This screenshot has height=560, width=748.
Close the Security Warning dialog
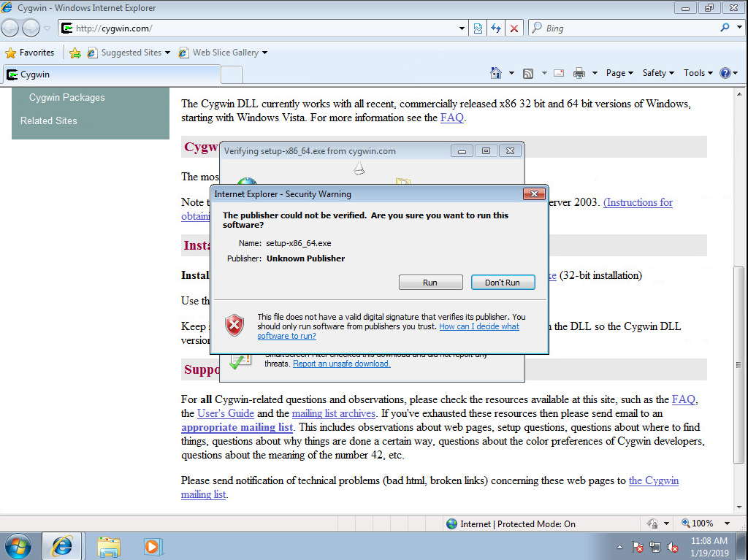tap(534, 193)
